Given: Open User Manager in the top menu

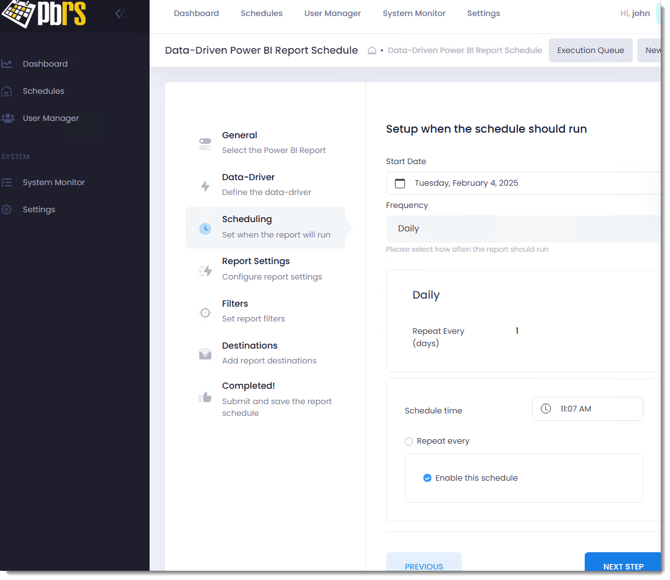Looking at the screenshot, I should coord(332,13).
